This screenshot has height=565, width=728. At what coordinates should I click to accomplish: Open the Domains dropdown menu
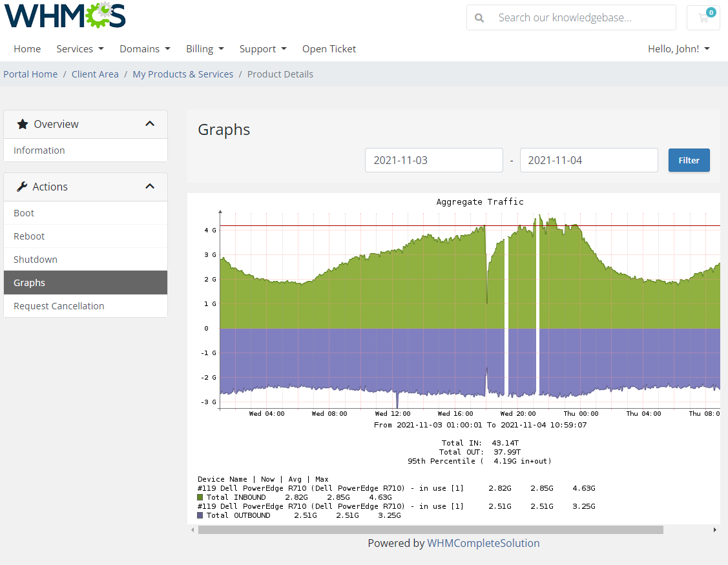tap(145, 48)
